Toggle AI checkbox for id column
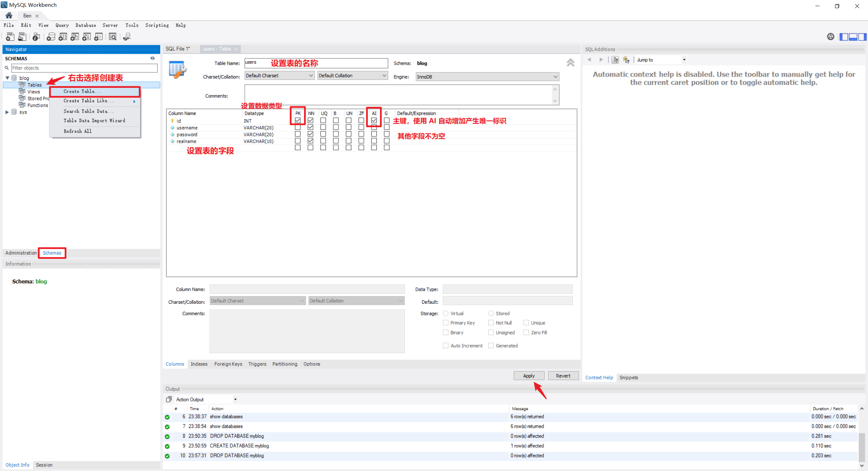The width and height of the screenshot is (868, 471). point(374,120)
